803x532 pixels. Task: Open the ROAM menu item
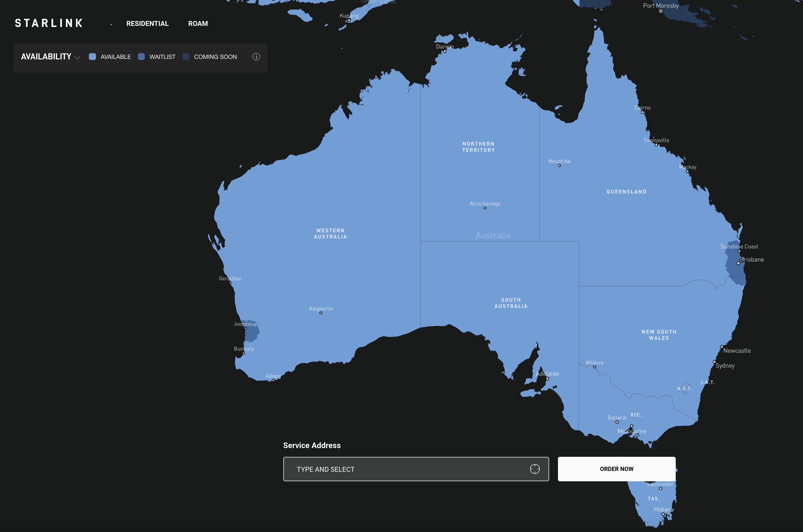[x=198, y=23]
